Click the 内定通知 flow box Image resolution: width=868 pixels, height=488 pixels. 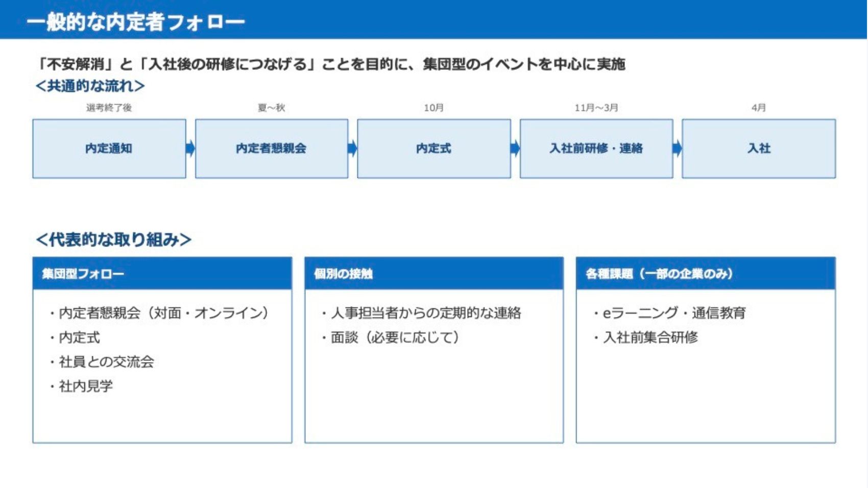point(109,149)
